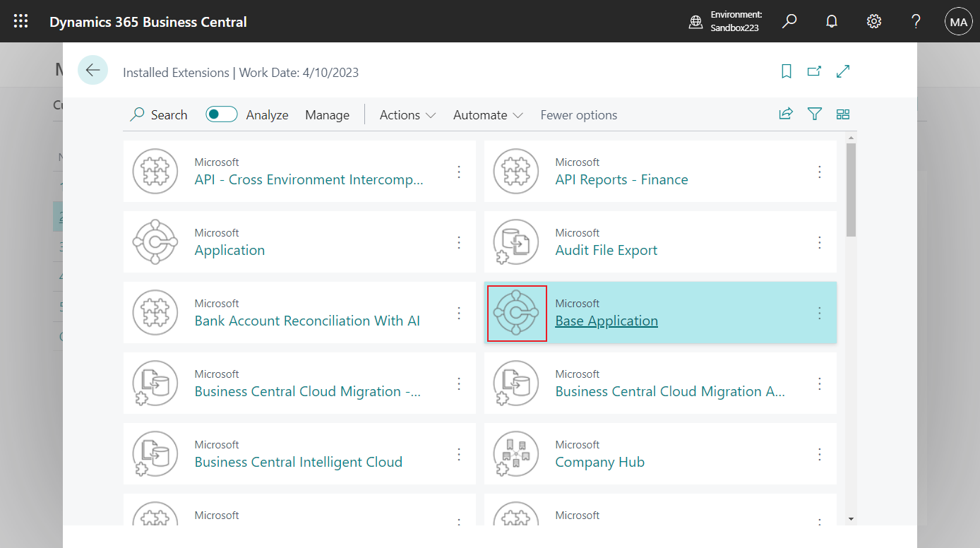The height and width of the screenshot is (548, 980).
Task: Click the notifications bell
Action: pyautogui.click(x=831, y=20)
